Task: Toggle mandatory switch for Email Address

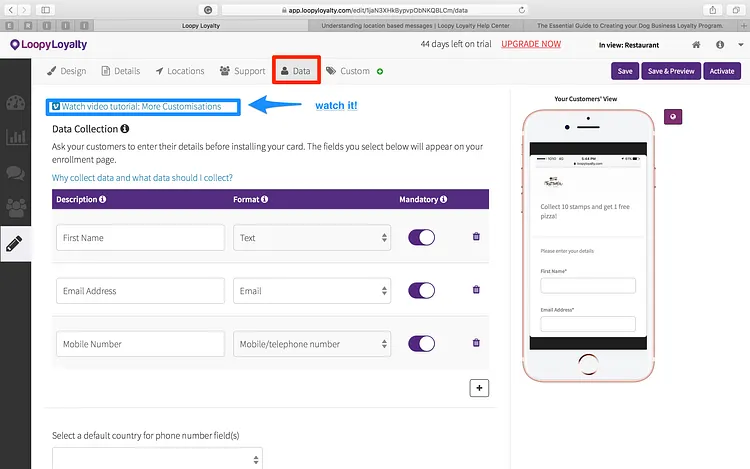Action: [421, 290]
